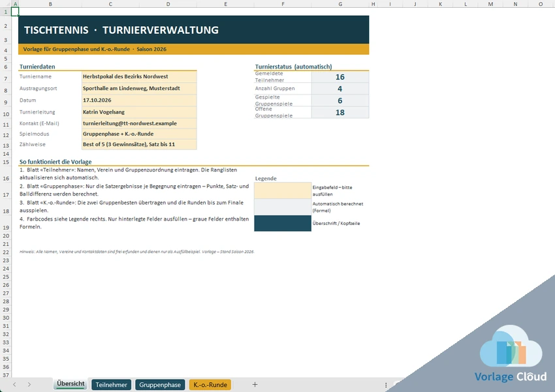Click instruction 4 about Farbcodes
The height and width of the screenshot is (392, 555).
(x=134, y=222)
